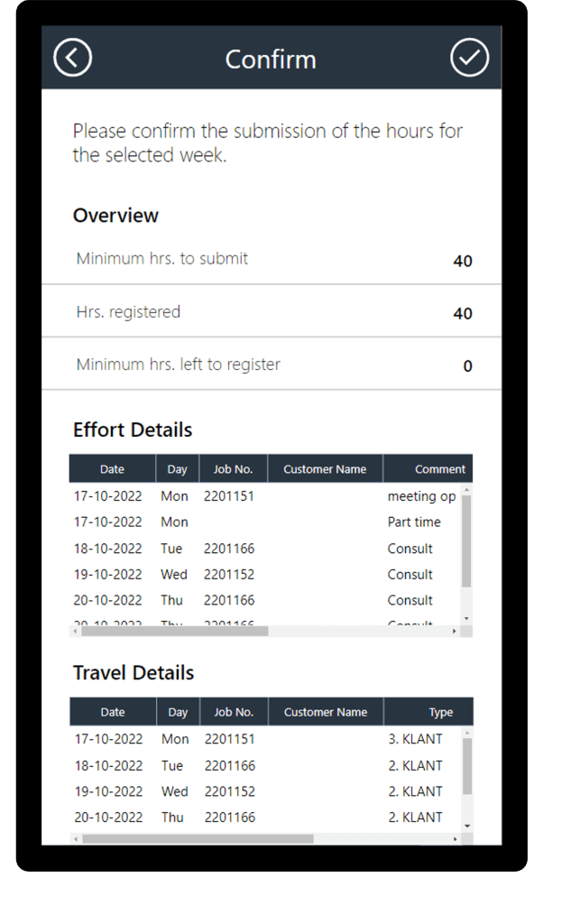The width and height of the screenshot is (580, 924).
Task: Click Travel Details scroll left arrow
Action: 76,839
